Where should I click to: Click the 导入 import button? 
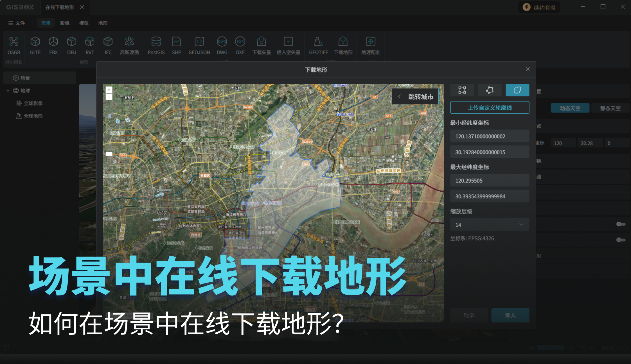coord(510,315)
